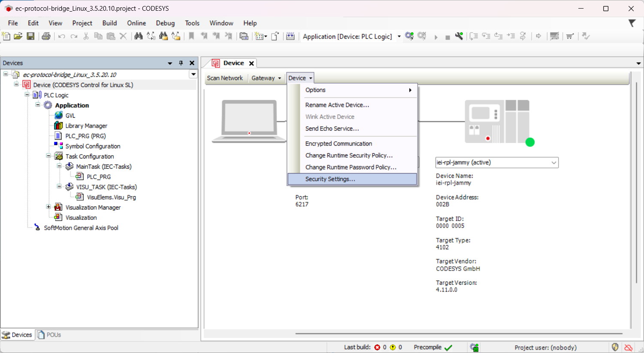Toggle Encrypted Communication menu entry
This screenshot has height=353, width=644.
pos(352,144)
